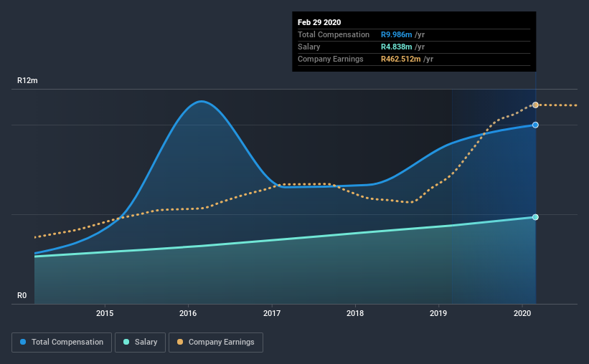Click the R4.838m salary value
The width and height of the screenshot is (589, 364).
396,47
